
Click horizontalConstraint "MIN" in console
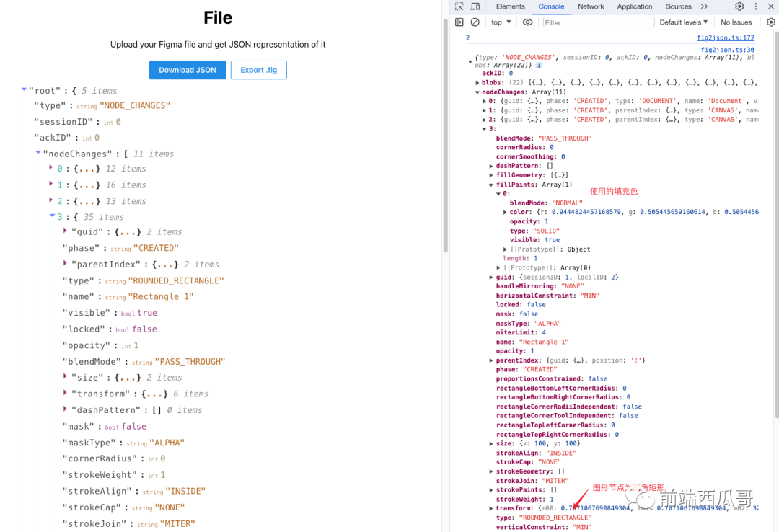pos(591,296)
